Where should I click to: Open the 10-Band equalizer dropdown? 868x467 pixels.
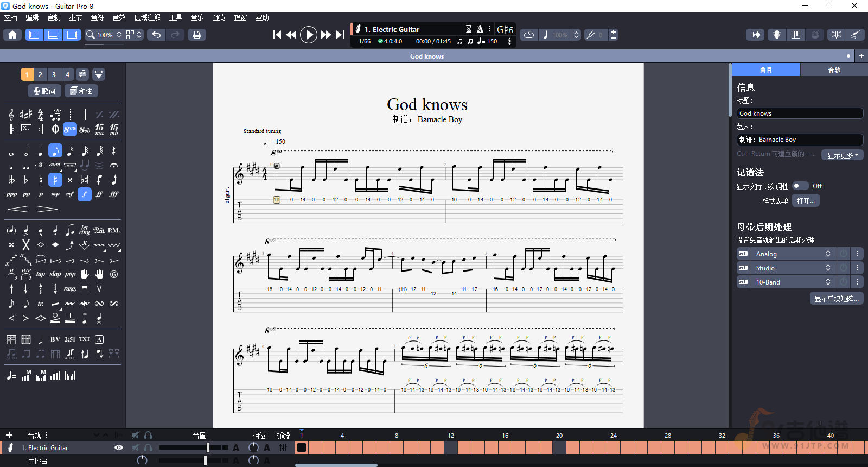(794, 282)
